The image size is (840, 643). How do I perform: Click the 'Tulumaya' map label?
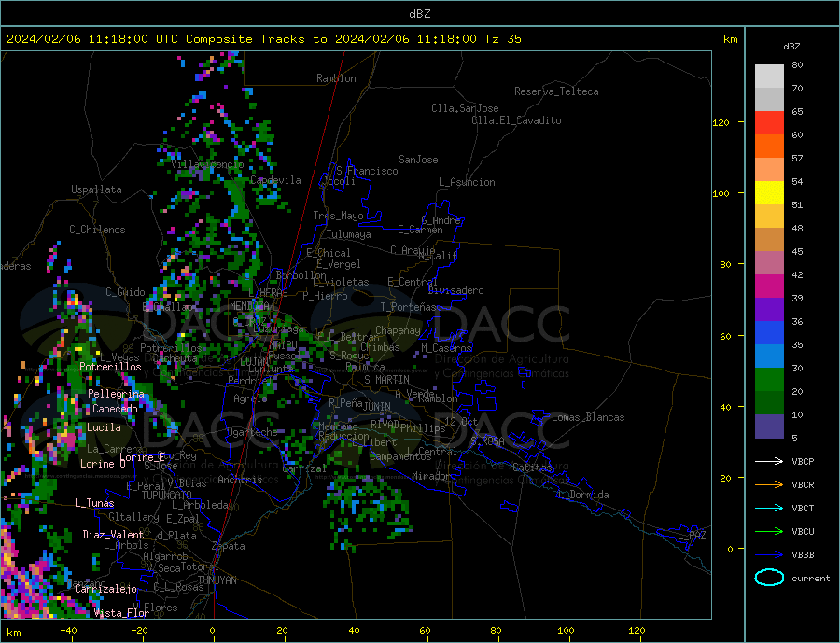point(348,234)
